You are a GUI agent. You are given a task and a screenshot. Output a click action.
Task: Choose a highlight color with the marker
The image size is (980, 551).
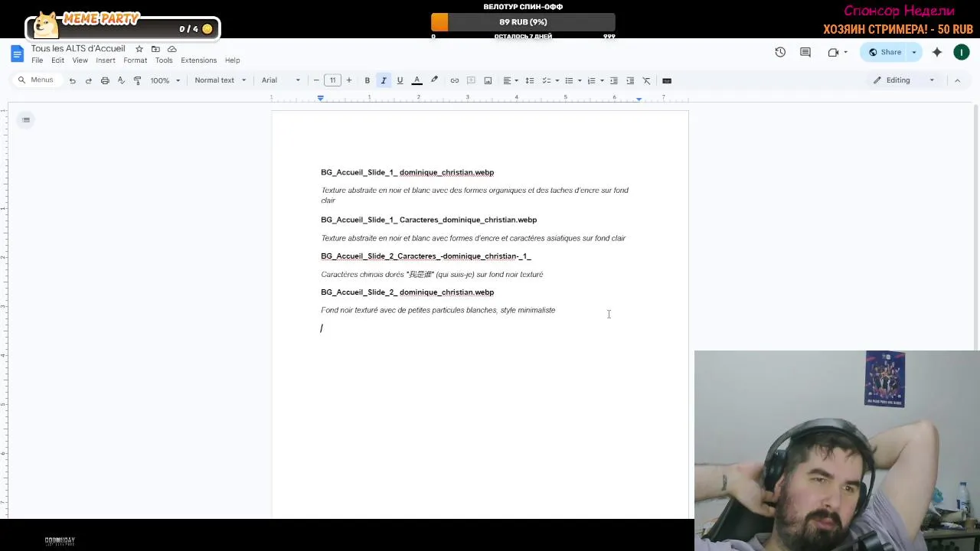pos(434,80)
